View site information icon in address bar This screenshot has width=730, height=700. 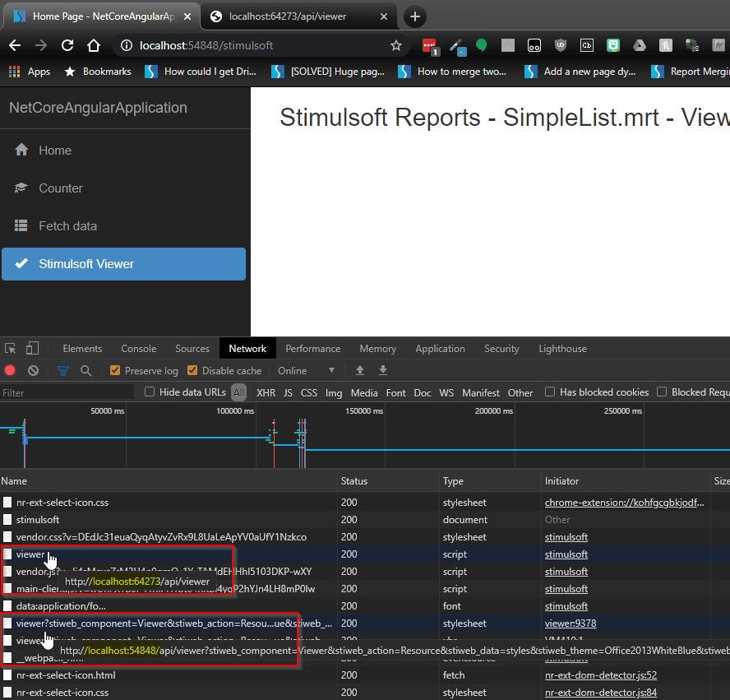click(126, 45)
